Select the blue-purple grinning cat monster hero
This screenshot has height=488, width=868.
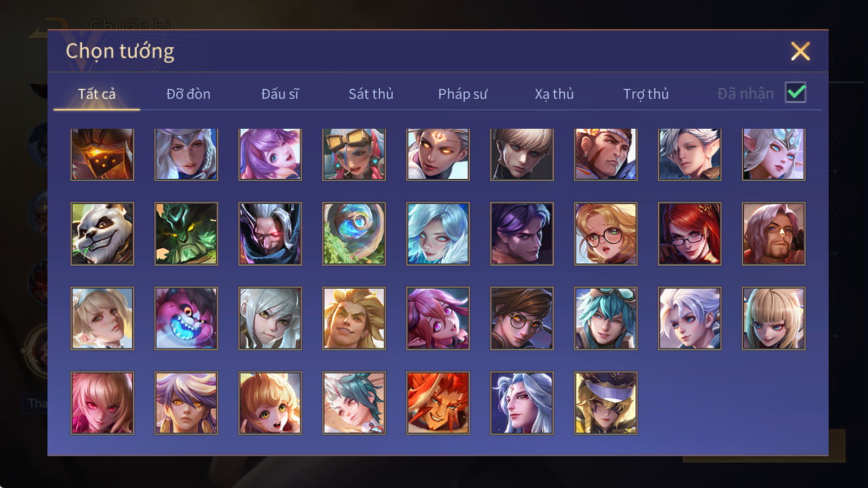186,318
